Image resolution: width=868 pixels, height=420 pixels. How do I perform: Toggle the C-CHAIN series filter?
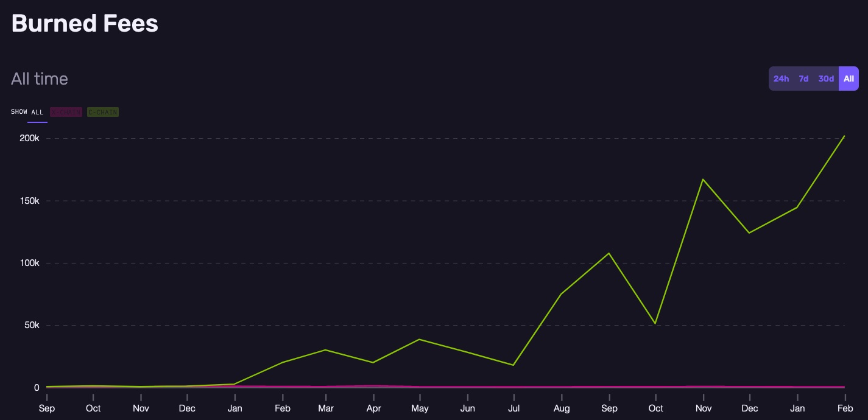click(103, 112)
